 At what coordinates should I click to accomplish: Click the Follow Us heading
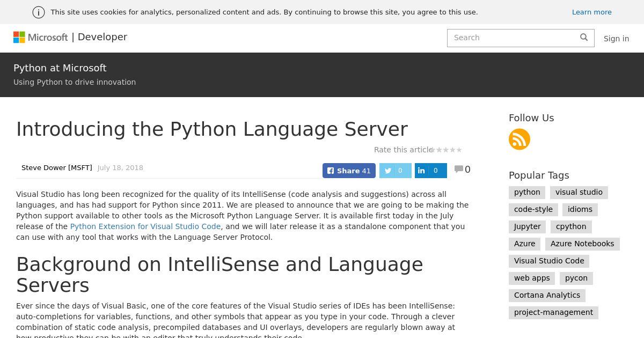(x=531, y=118)
